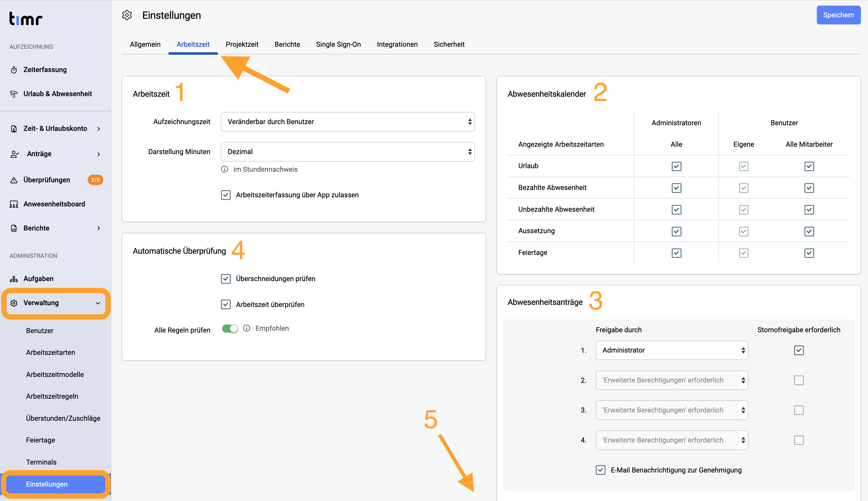
Task: Toggle Arbeitszeiterfassung über App zulassen checkbox
Action: [x=226, y=195]
